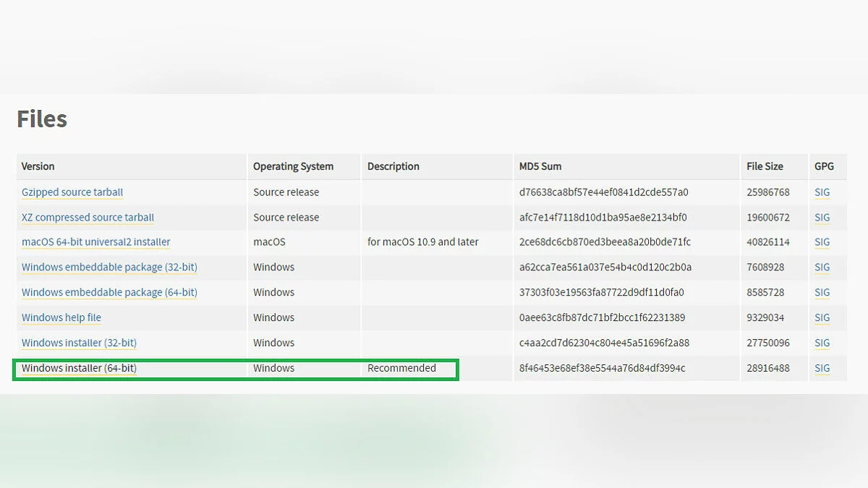Click 'for macOS 10.9 and later' description

[423, 242]
